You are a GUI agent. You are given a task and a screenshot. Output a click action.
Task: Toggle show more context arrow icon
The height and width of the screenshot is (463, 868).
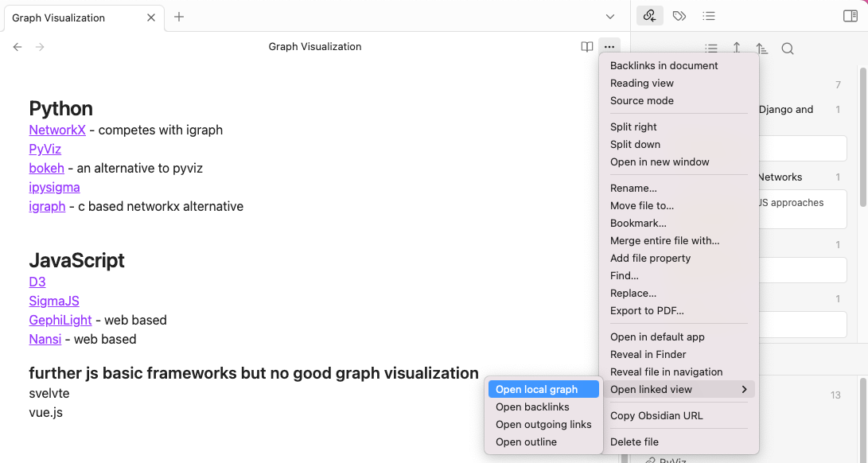tap(737, 49)
